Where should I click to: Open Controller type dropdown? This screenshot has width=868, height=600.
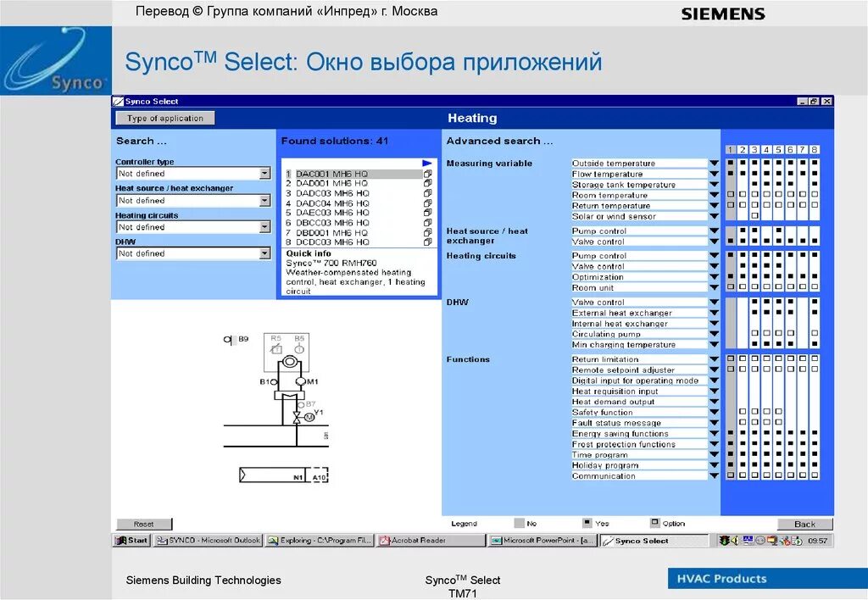click(x=264, y=174)
